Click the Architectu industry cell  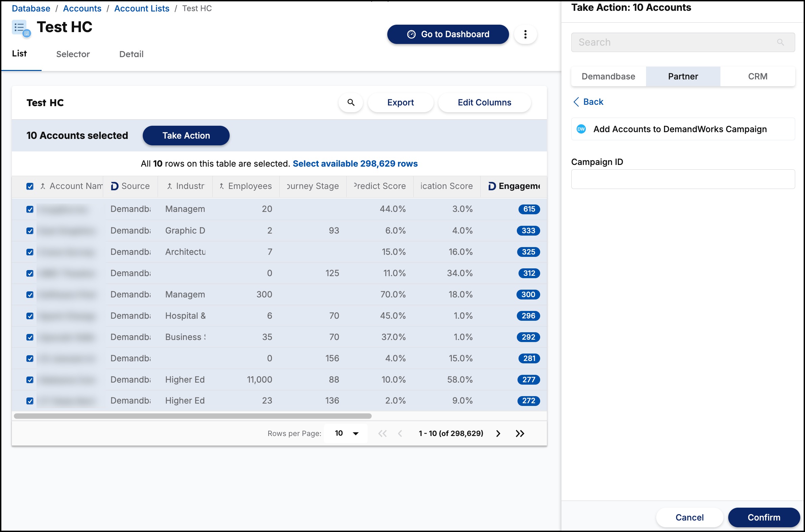point(185,252)
